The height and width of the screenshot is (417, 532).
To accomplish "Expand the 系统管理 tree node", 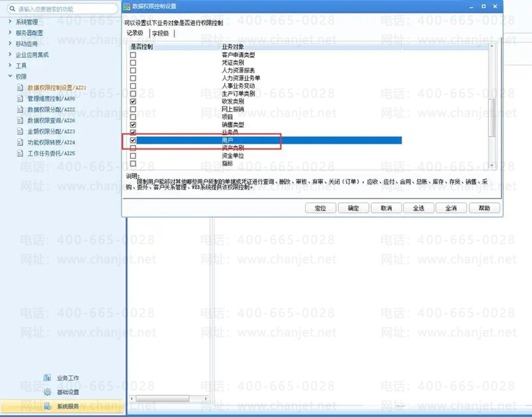I will point(10,22).
